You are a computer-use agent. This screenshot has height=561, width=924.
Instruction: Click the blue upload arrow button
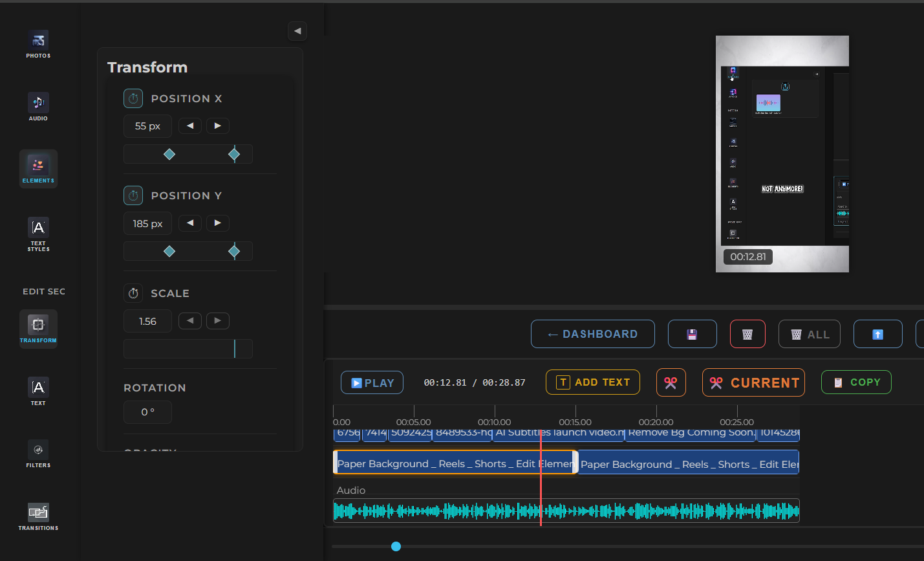[x=878, y=334]
